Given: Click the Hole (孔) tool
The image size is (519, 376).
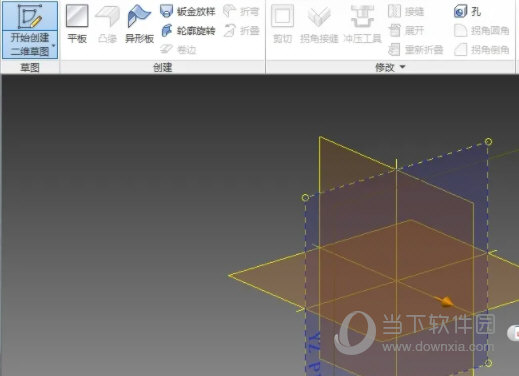Looking at the screenshot, I should coord(467,12).
